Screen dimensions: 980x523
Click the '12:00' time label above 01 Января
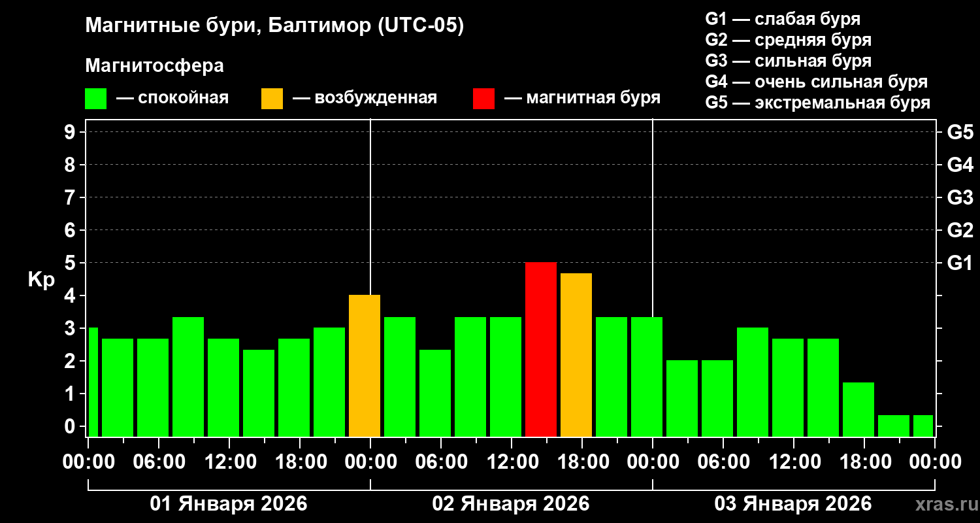coord(229,462)
